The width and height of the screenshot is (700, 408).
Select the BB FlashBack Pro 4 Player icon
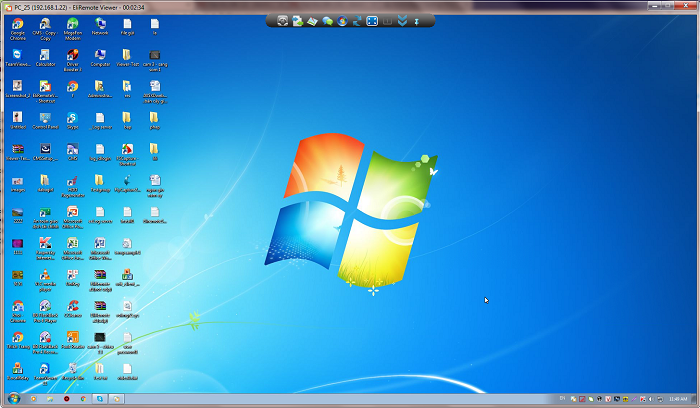click(45, 312)
